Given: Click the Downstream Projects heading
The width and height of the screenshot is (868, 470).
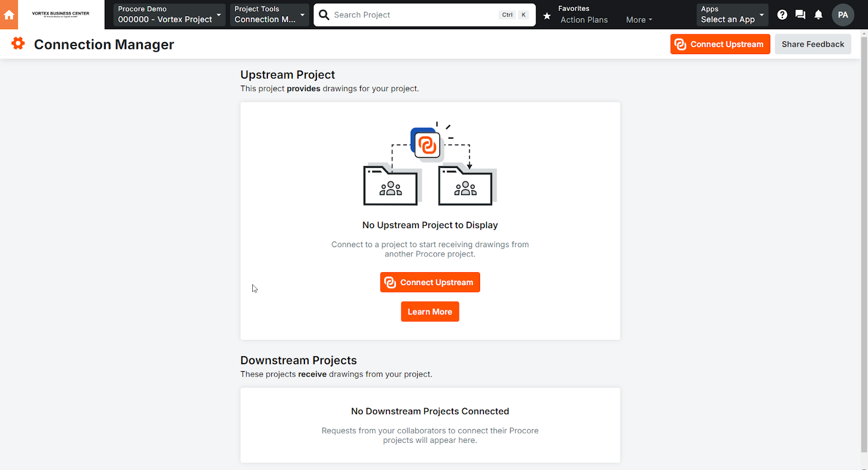Looking at the screenshot, I should coord(298,360).
